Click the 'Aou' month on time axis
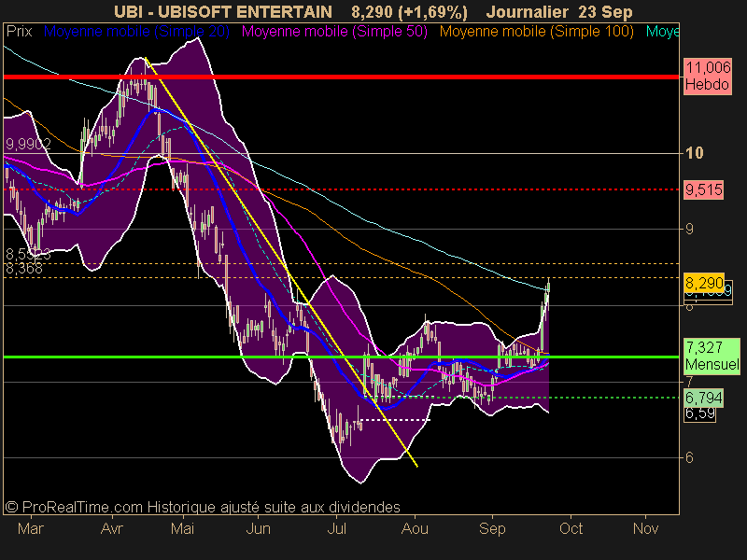This screenshot has height=560, width=747. [x=415, y=528]
